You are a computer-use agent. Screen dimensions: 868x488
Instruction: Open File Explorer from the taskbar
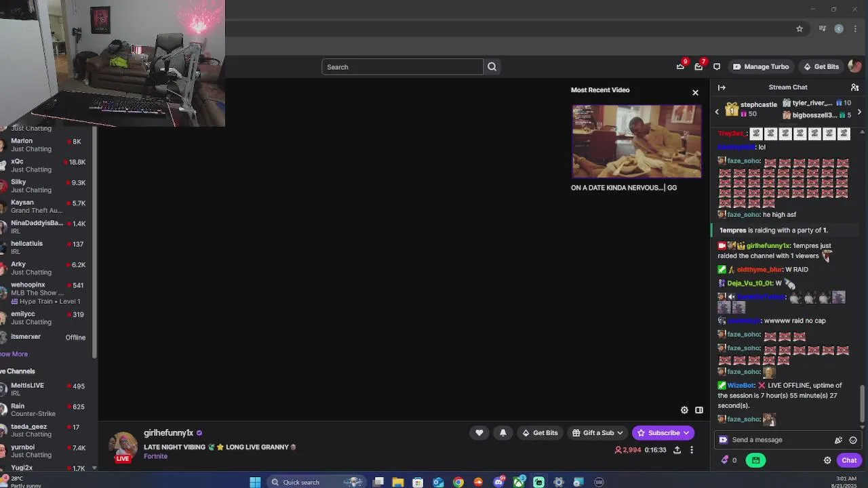[x=398, y=482]
